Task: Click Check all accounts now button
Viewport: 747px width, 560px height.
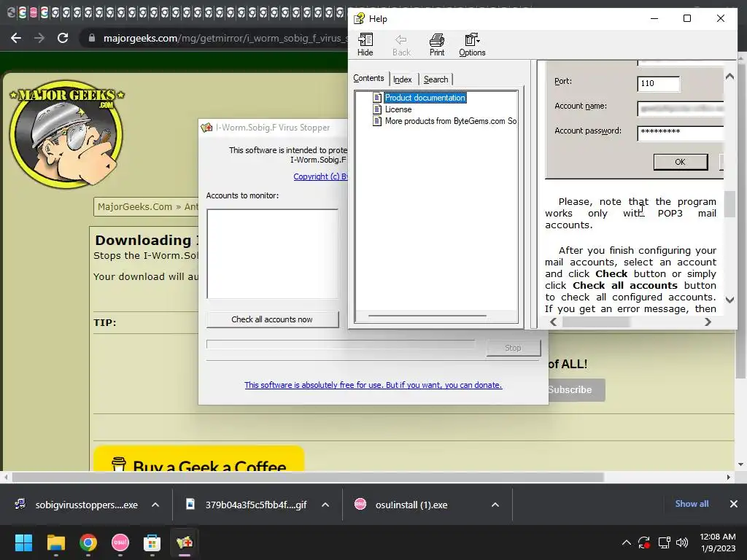Action: click(x=272, y=319)
